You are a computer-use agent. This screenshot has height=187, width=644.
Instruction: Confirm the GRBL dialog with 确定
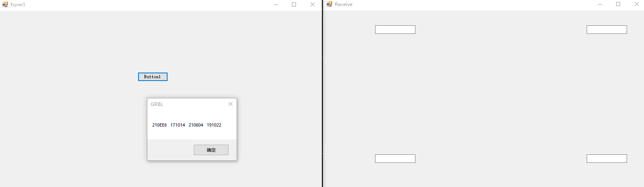211,150
